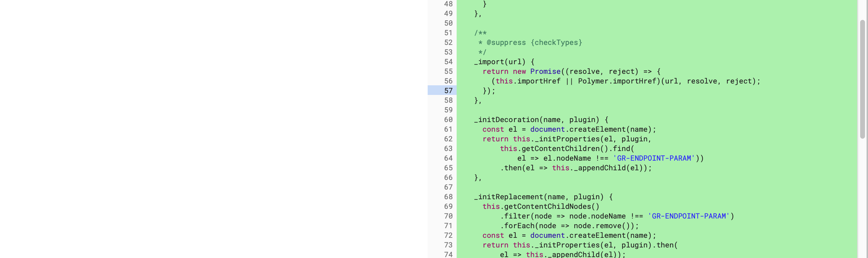Screen dimensions: 868x258
Task: Click line number 72
Action: point(448,235)
